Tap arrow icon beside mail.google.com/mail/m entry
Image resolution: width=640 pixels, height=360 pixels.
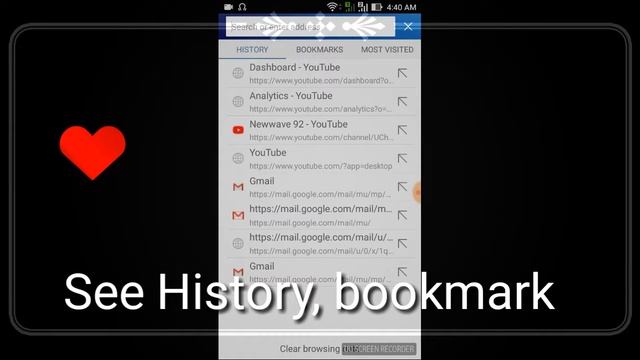[402, 215]
